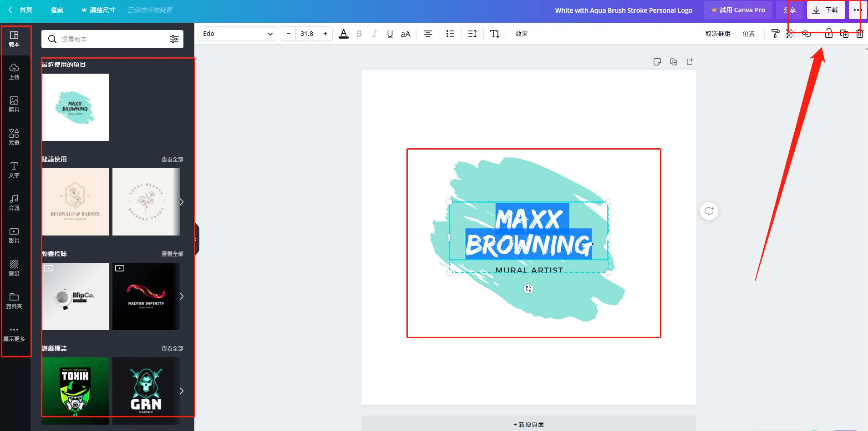Open the 調整尺寸 resize menu

(98, 10)
